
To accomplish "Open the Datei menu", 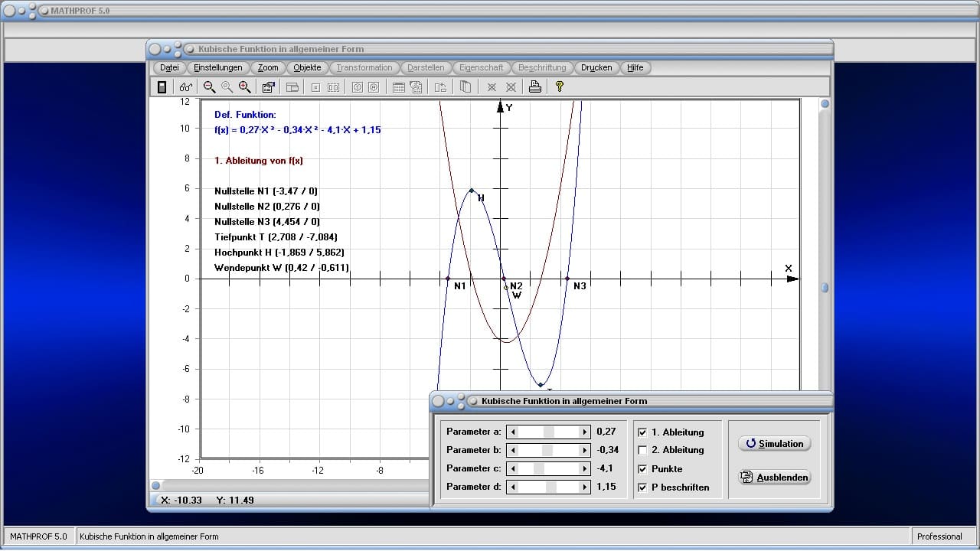I will coord(169,67).
